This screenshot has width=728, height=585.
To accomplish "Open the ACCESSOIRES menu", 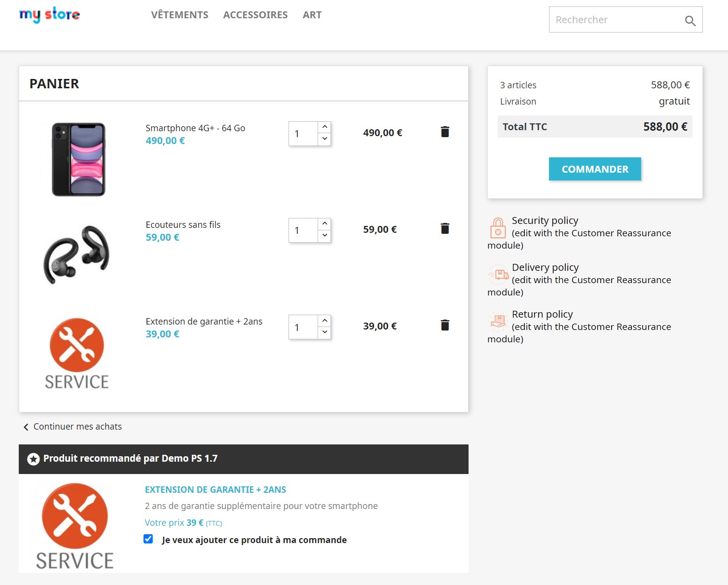I will coord(255,15).
